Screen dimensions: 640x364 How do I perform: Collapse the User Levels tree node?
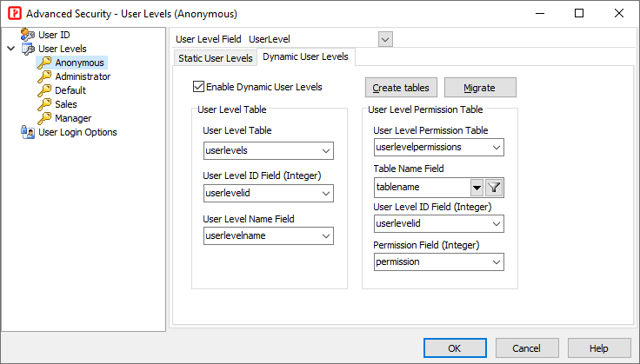[10, 49]
